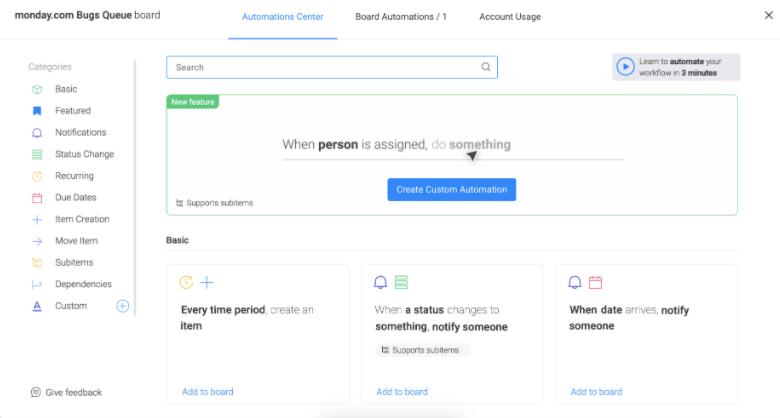Close the automations center dialog
This screenshot has width=780, height=418.
tap(769, 15)
